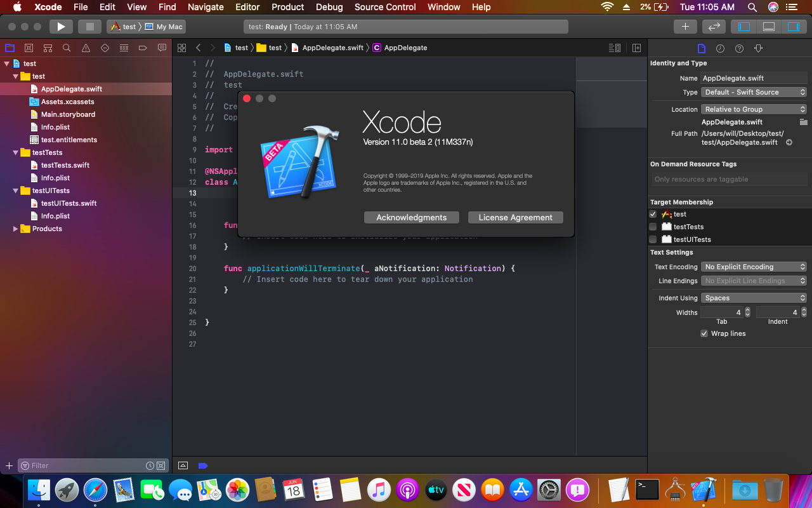Go back in editor history
Image resolution: width=812 pixels, height=508 pixels.
point(198,48)
